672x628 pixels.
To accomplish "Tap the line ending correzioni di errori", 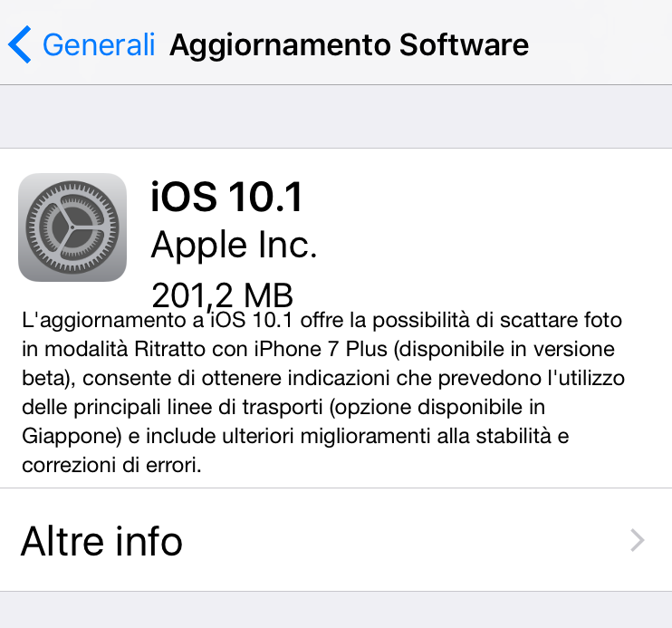I will point(111,465).
